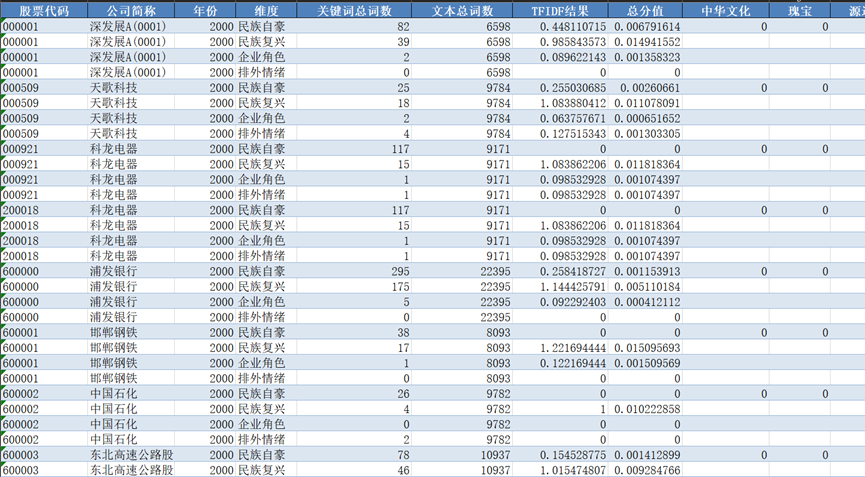Screen dimensions: 865x477
Task: Click the score value 0.015095693
Action: pyautogui.click(x=645, y=348)
